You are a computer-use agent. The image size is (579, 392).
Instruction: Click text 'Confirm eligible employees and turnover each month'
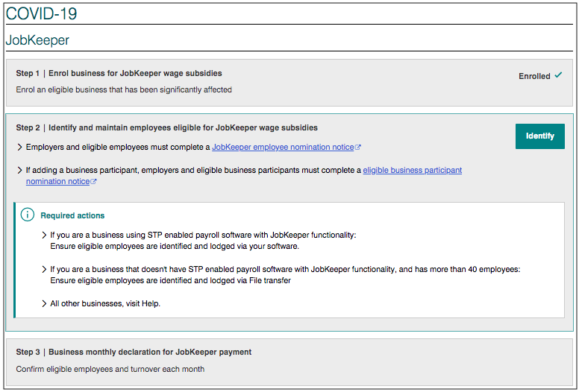(x=110, y=369)
